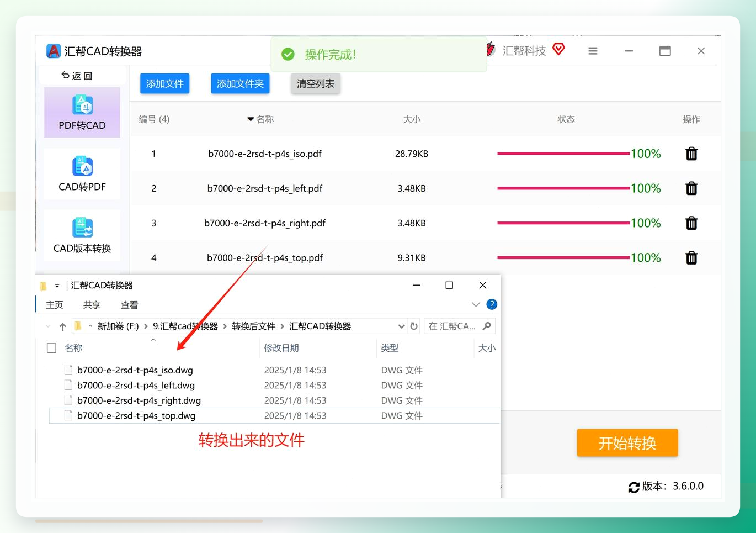Click the 9.汇帮cad转换器 breadcrumb segment
The height and width of the screenshot is (533, 756).
[x=185, y=326]
